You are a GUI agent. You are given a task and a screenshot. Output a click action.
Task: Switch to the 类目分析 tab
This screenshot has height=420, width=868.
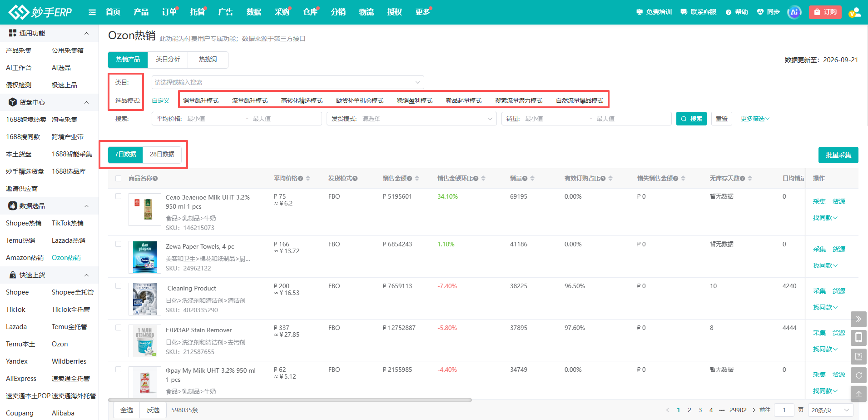168,60
